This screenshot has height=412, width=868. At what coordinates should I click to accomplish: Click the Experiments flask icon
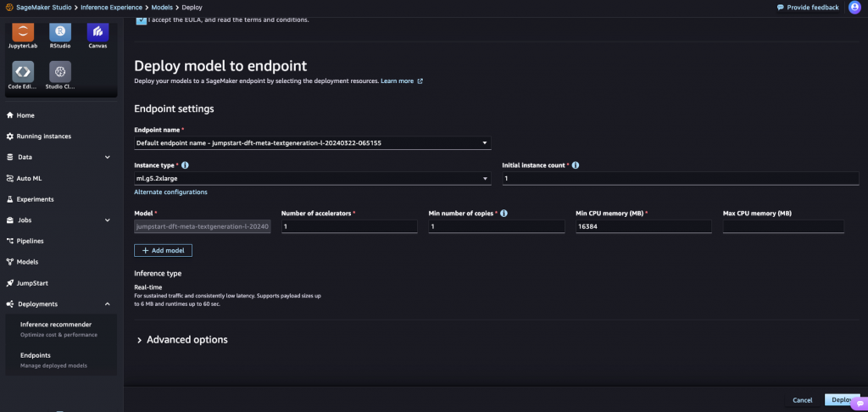coord(9,199)
